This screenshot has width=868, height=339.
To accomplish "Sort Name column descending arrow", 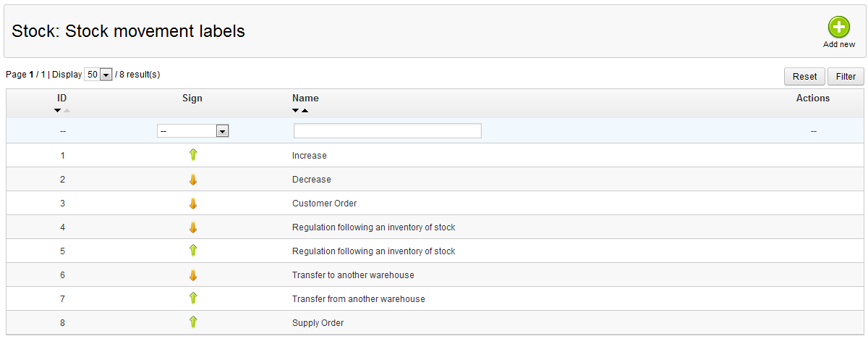I will [295, 111].
